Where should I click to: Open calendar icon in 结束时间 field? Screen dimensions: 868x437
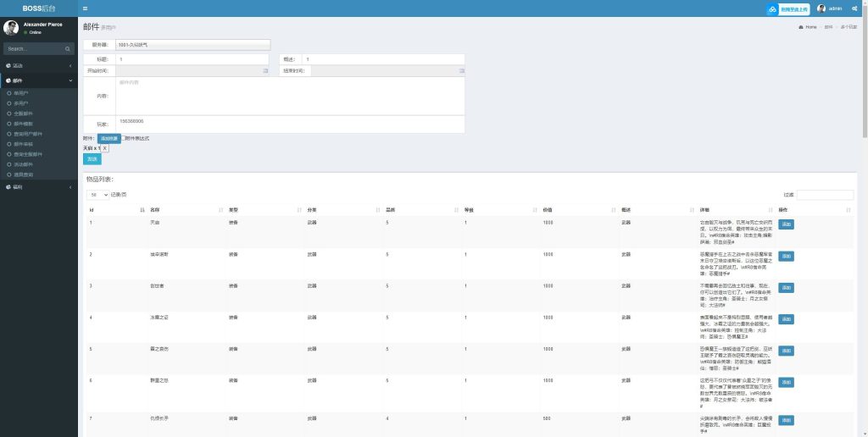(x=459, y=71)
